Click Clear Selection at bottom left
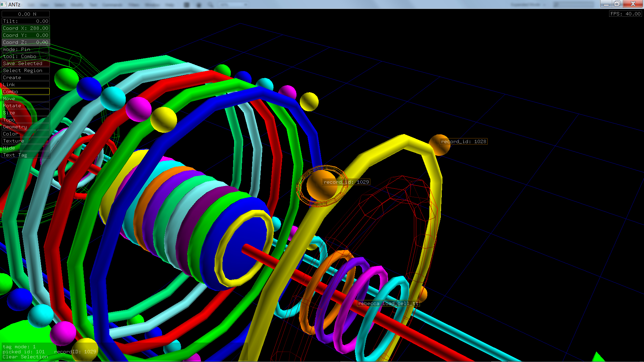This screenshot has width=644, height=362. point(25,357)
